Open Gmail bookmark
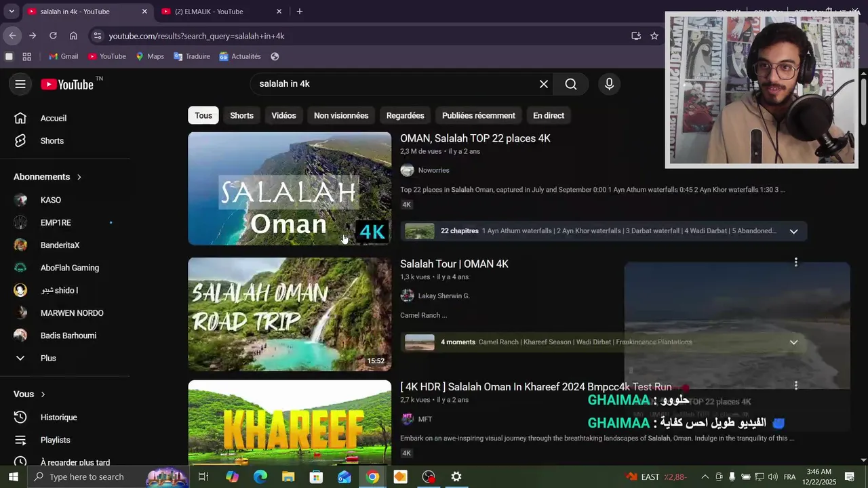 (x=63, y=56)
